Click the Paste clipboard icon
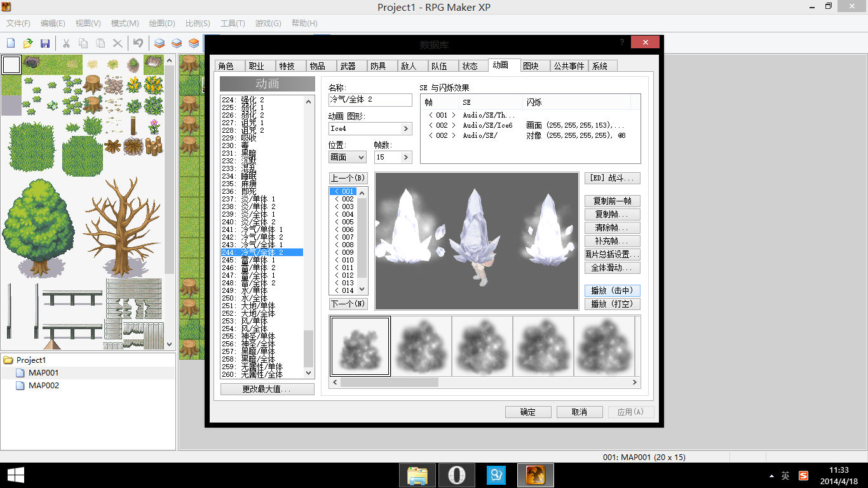868x488 pixels. (100, 43)
